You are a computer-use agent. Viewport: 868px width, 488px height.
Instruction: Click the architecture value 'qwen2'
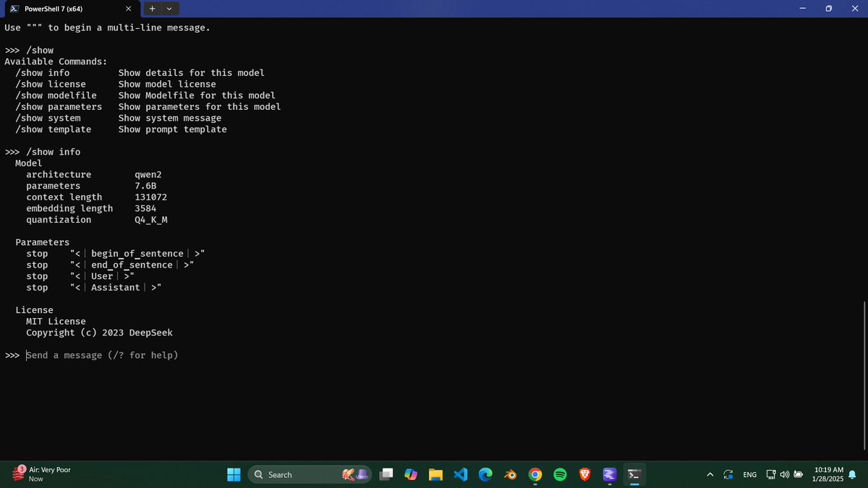(x=148, y=174)
